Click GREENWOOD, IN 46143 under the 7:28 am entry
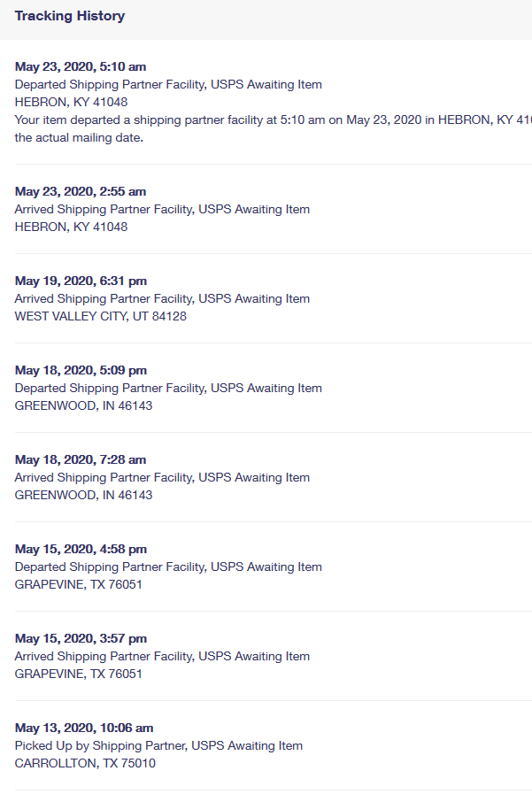532x794 pixels. [x=83, y=495]
